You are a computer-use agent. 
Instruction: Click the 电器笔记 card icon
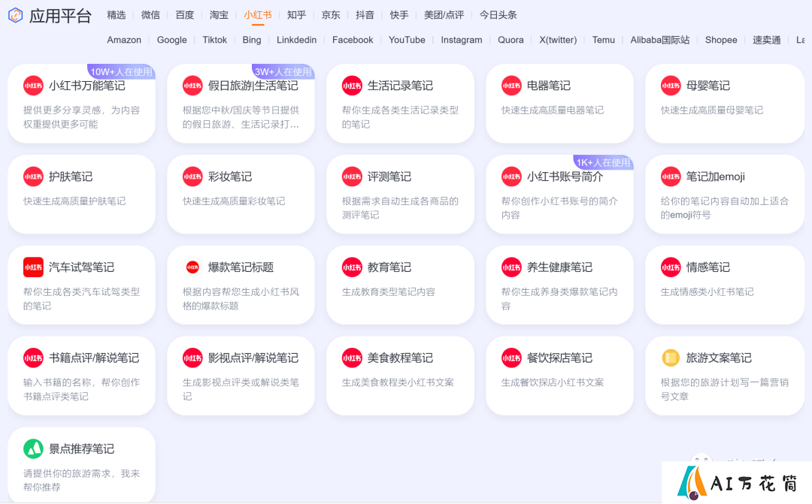pyautogui.click(x=512, y=86)
